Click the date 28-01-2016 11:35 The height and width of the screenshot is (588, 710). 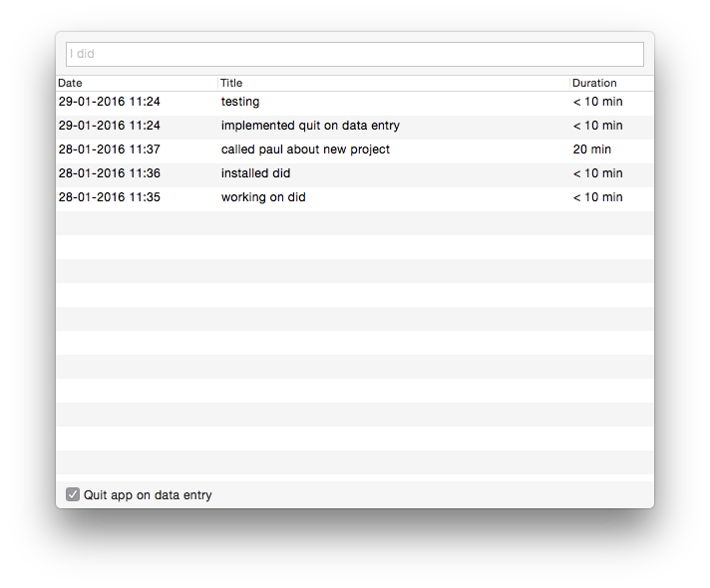(x=109, y=197)
